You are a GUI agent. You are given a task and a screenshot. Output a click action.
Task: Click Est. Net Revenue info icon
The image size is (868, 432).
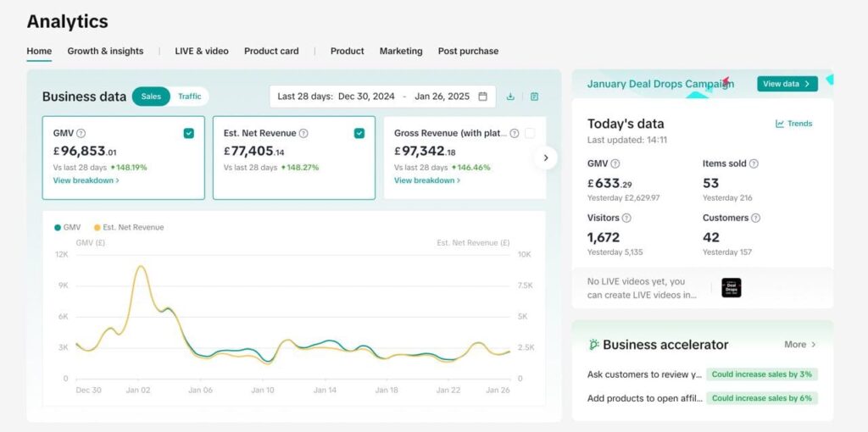point(303,133)
